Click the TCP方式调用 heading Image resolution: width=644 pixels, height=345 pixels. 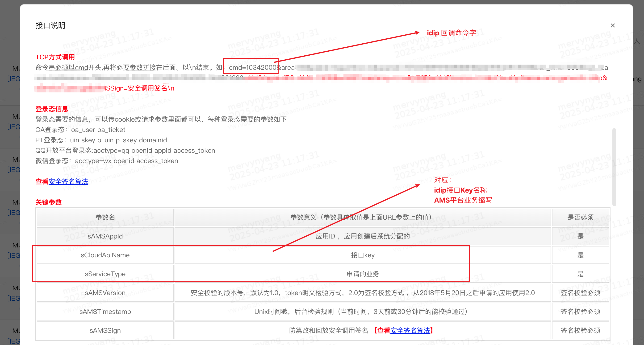(x=55, y=57)
